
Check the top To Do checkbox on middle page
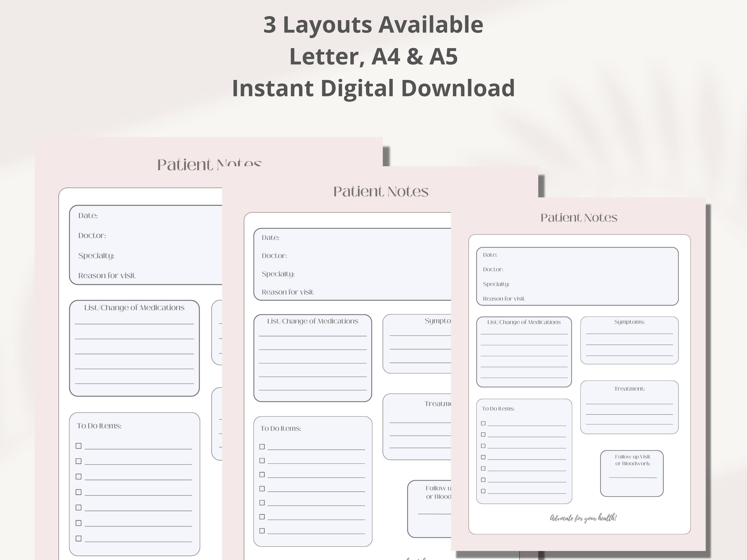[262, 447]
